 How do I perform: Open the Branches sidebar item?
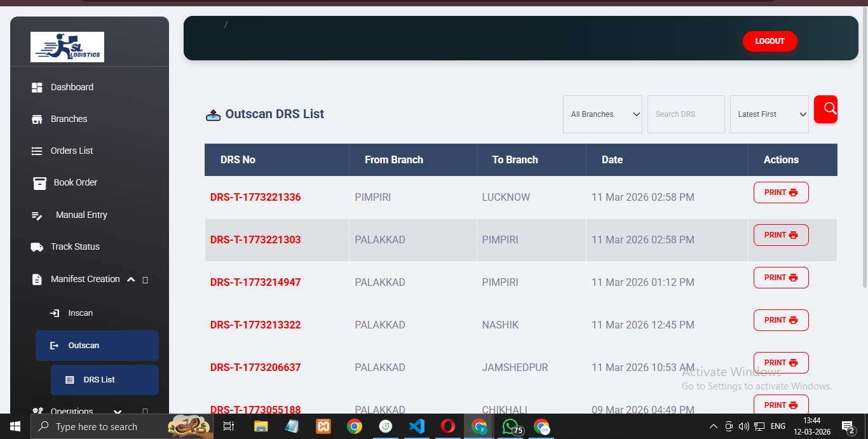point(69,119)
